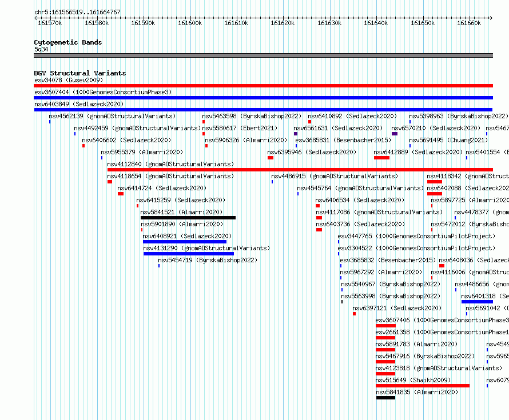Open nsv4118654 (gnomADStructuralVariants) label
This screenshot has width=509, height=420.
coord(170,176)
